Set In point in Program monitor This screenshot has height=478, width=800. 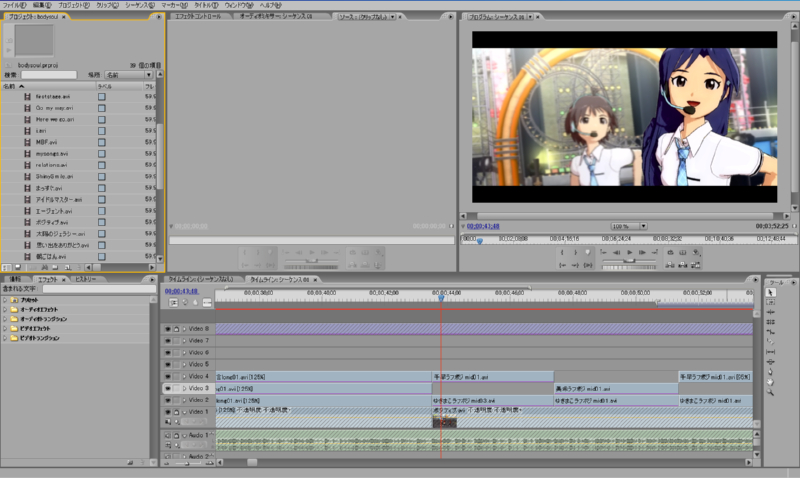(x=562, y=253)
